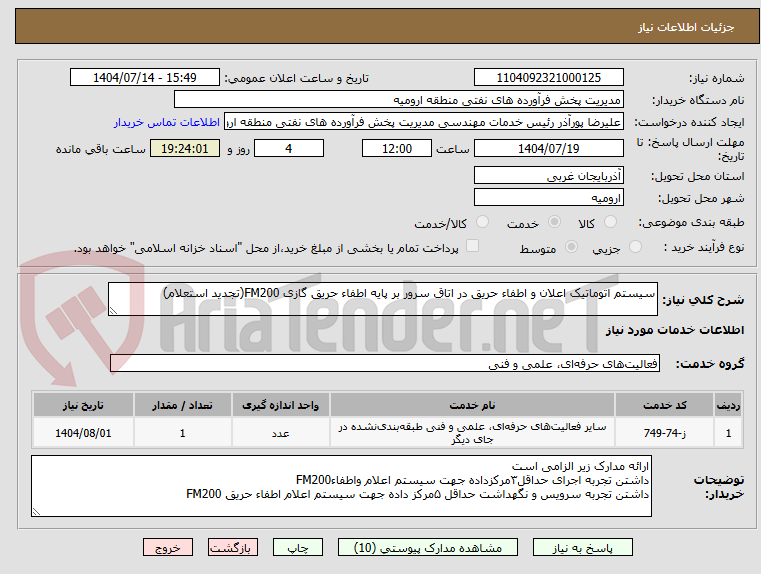Click the deadline time field 12:00
761x574 pixels.
click(x=397, y=148)
